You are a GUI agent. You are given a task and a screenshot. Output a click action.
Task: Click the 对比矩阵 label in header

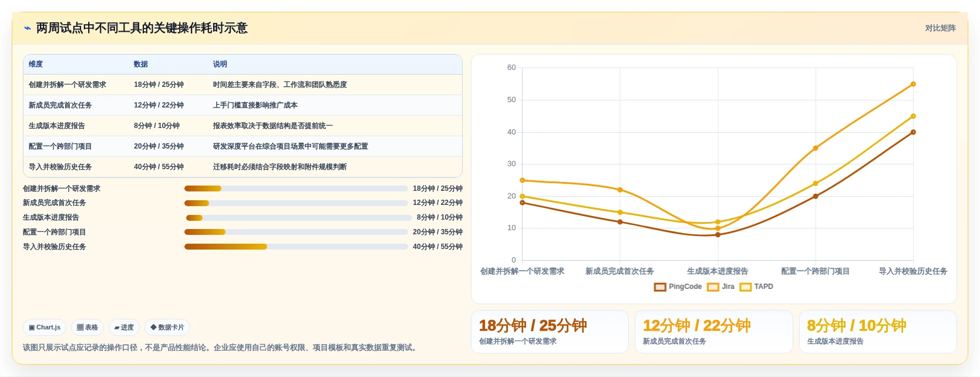click(x=940, y=28)
